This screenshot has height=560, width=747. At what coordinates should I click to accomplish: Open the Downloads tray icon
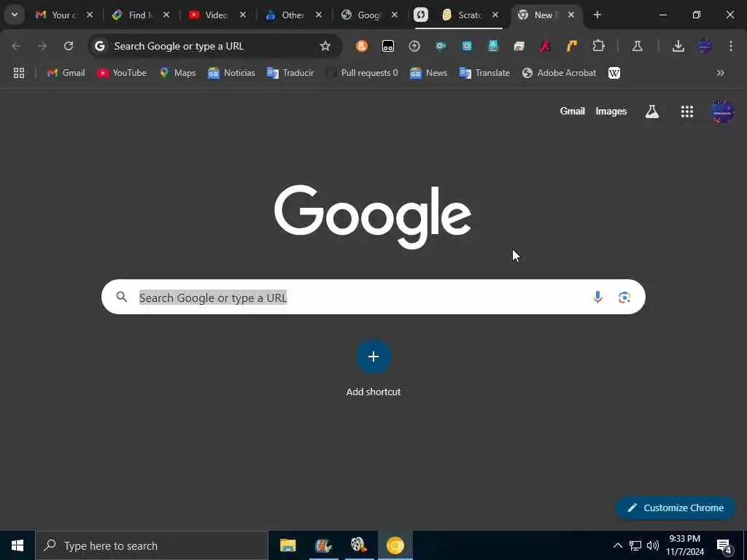click(678, 46)
